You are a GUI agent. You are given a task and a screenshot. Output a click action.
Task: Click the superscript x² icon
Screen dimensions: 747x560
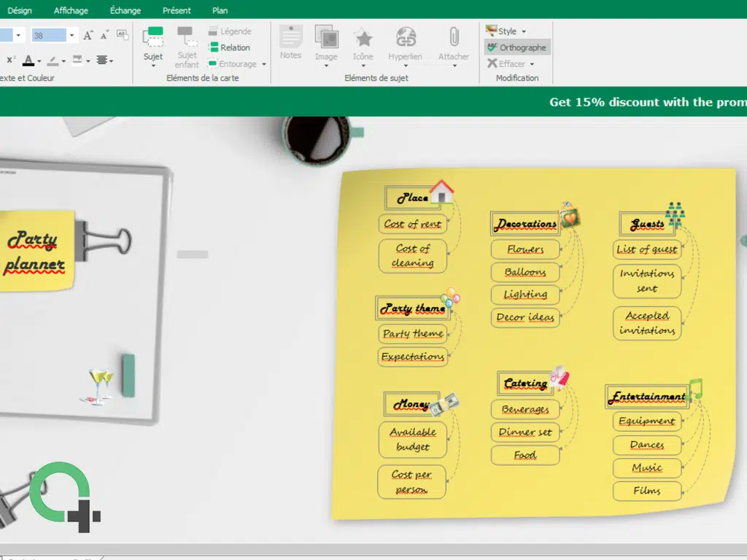[x=10, y=60]
